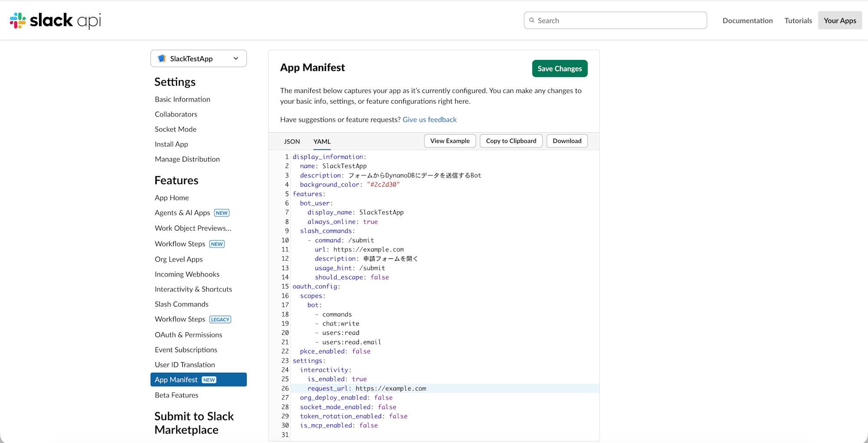868x443 pixels.
Task: Open Interactivity & Shortcuts page
Action: (193, 289)
